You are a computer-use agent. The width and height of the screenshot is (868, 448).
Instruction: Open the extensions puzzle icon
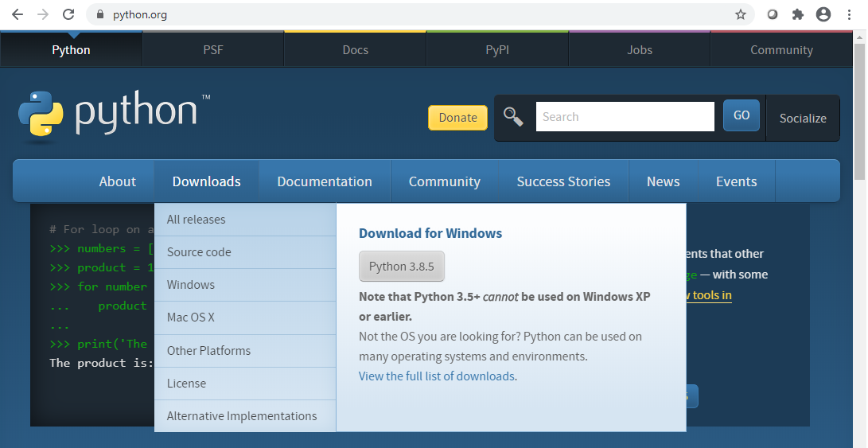coord(797,14)
